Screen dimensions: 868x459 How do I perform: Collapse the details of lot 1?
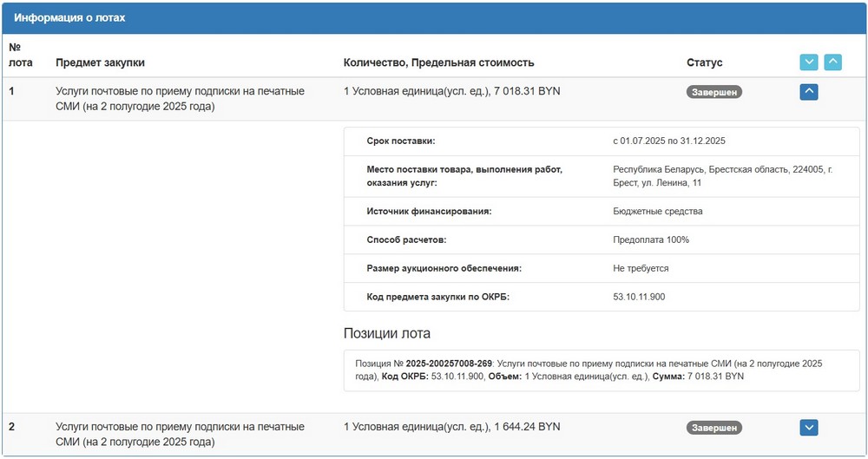808,91
